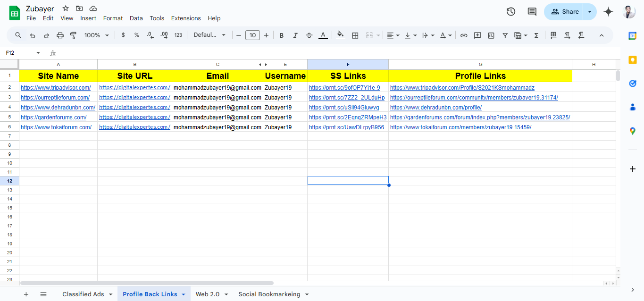The width and height of the screenshot is (644, 301).
Task: Open the fill color picker
Action: pyautogui.click(x=340, y=35)
